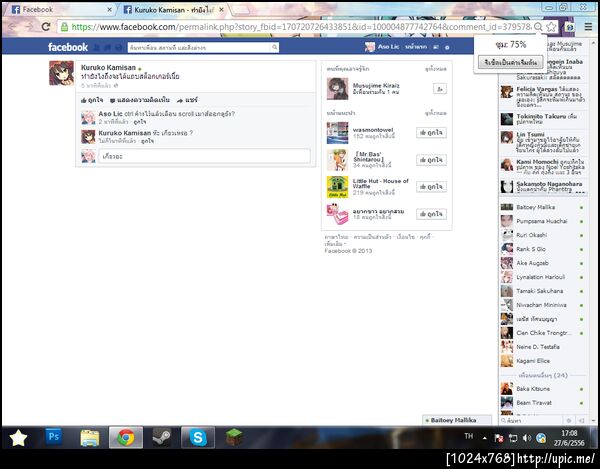Screen dimensions: 600x469
Task: Click the share link under the post
Action: tap(187, 100)
